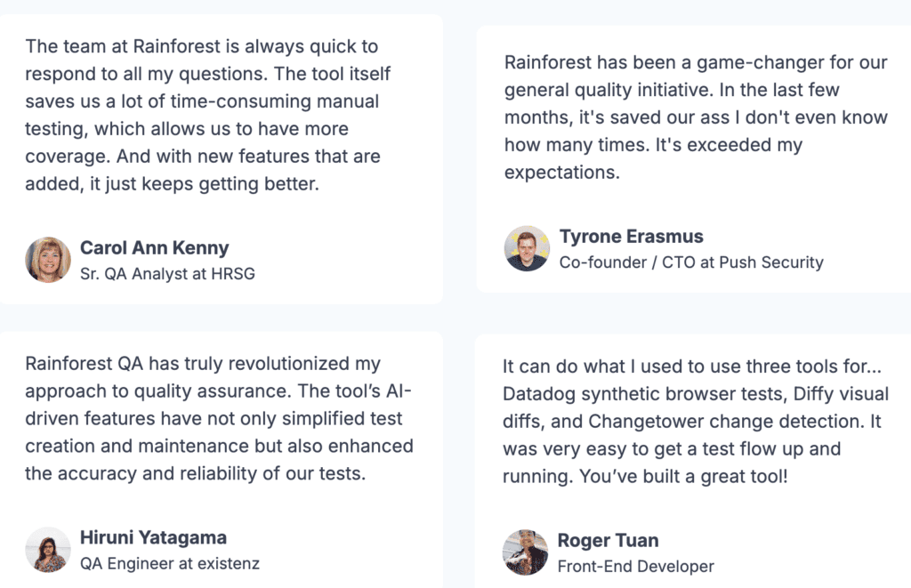This screenshot has height=588, width=911.
Task: Select Roger Tuan's avatar photo
Action: (525, 552)
